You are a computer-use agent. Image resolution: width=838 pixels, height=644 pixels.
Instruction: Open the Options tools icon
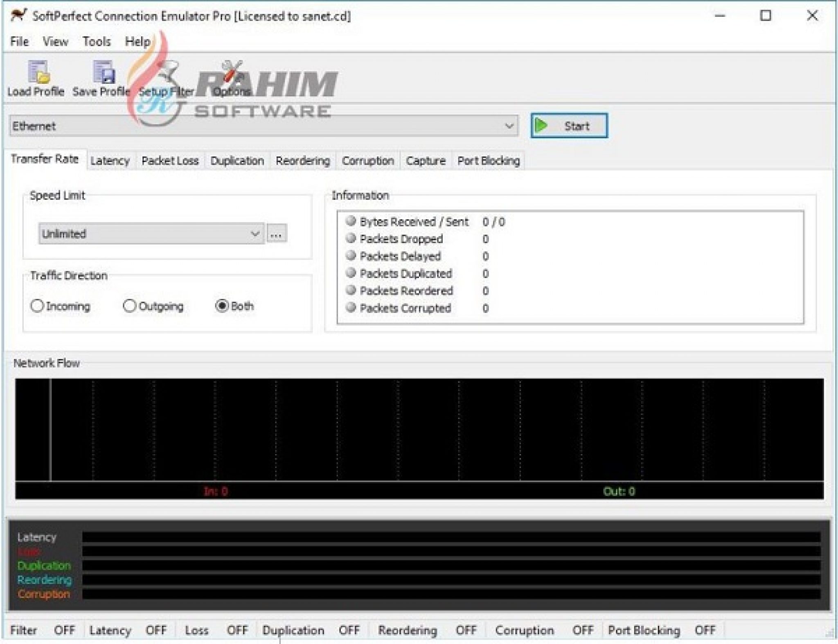click(232, 72)
